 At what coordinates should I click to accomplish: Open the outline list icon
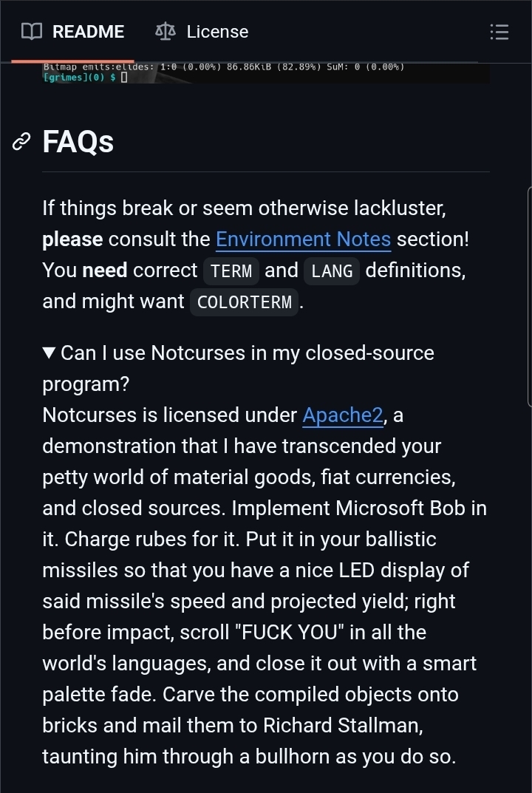click(499, 32)
